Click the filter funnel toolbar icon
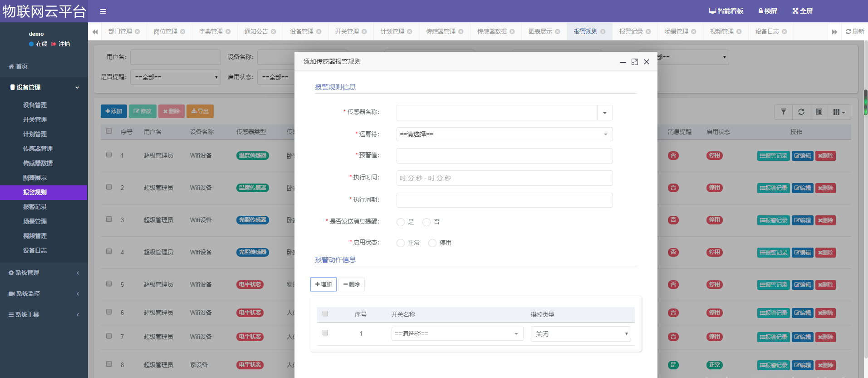 (x=783, y=112)
